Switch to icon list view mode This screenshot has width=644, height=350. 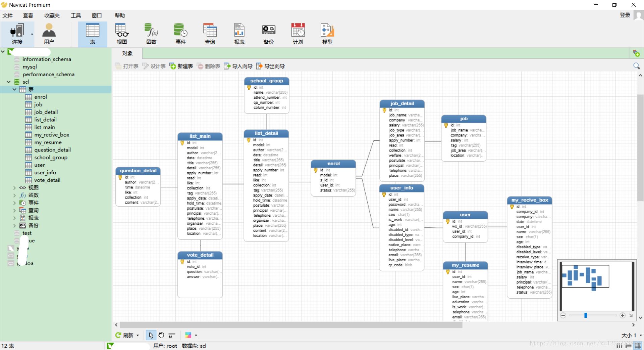click(620, 346)
